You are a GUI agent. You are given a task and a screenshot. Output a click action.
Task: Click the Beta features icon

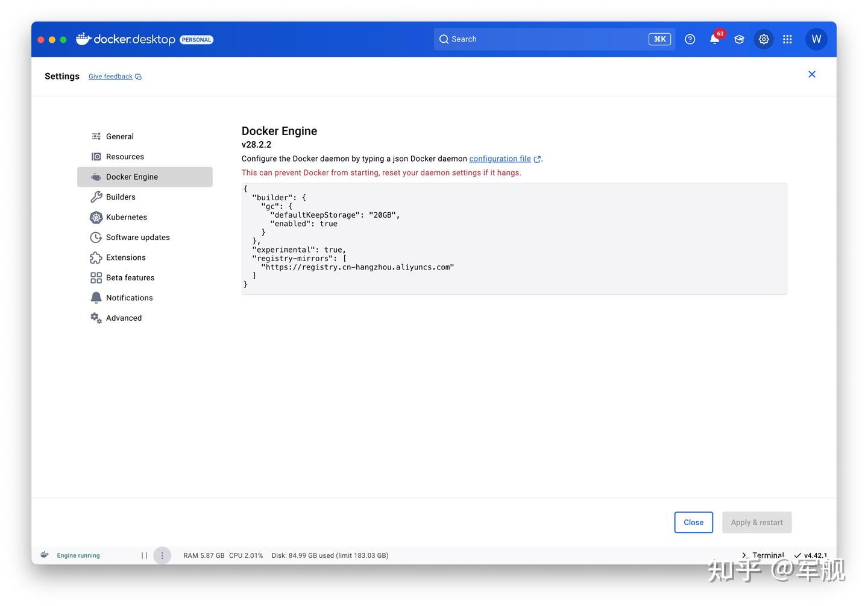coord(96,277)
